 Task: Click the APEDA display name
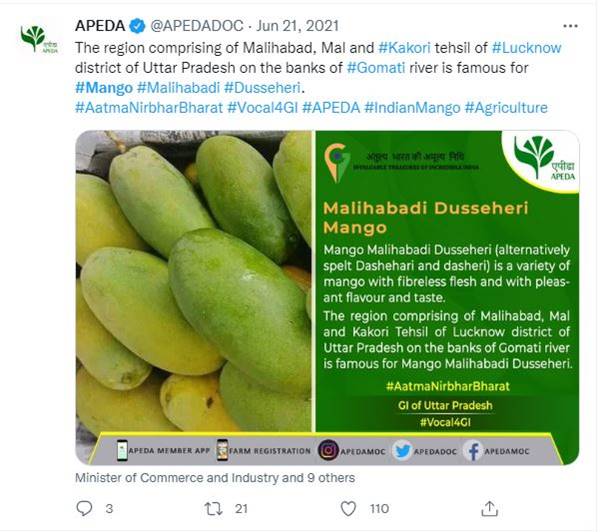pyautogui.click(x=99, y=24)
